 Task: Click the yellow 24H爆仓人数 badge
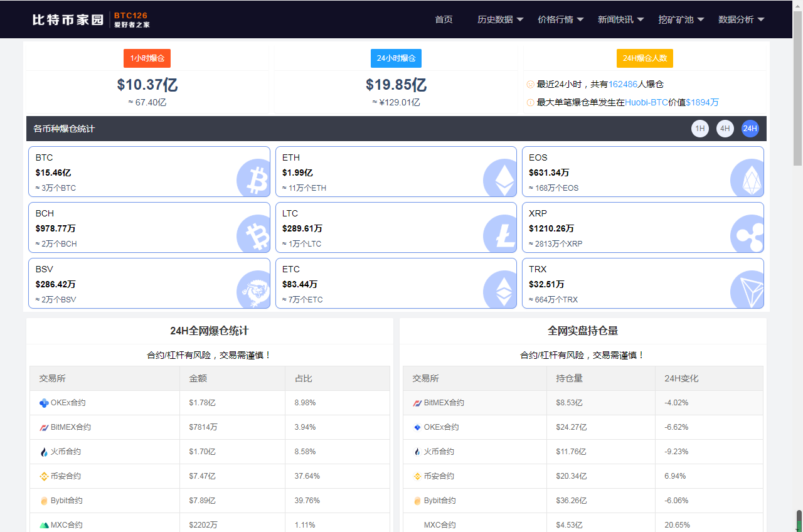(x=644, y=58)
